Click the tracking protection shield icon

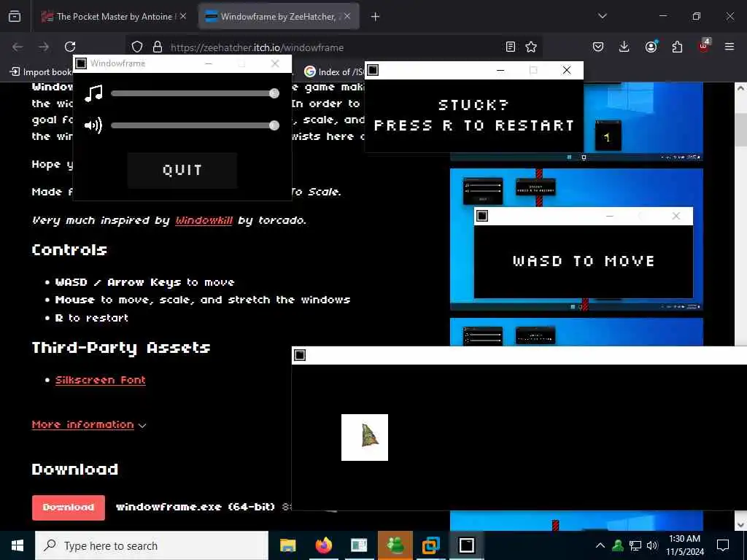point(137,47)
